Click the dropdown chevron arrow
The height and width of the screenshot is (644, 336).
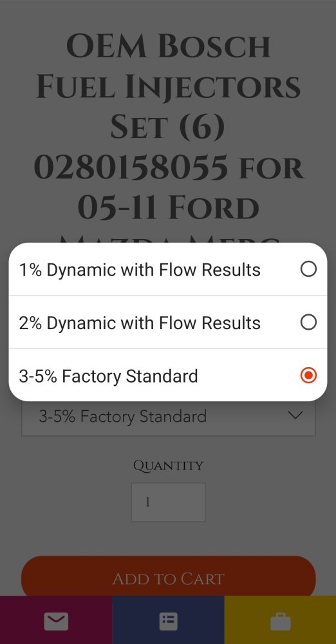coord(295,415)
